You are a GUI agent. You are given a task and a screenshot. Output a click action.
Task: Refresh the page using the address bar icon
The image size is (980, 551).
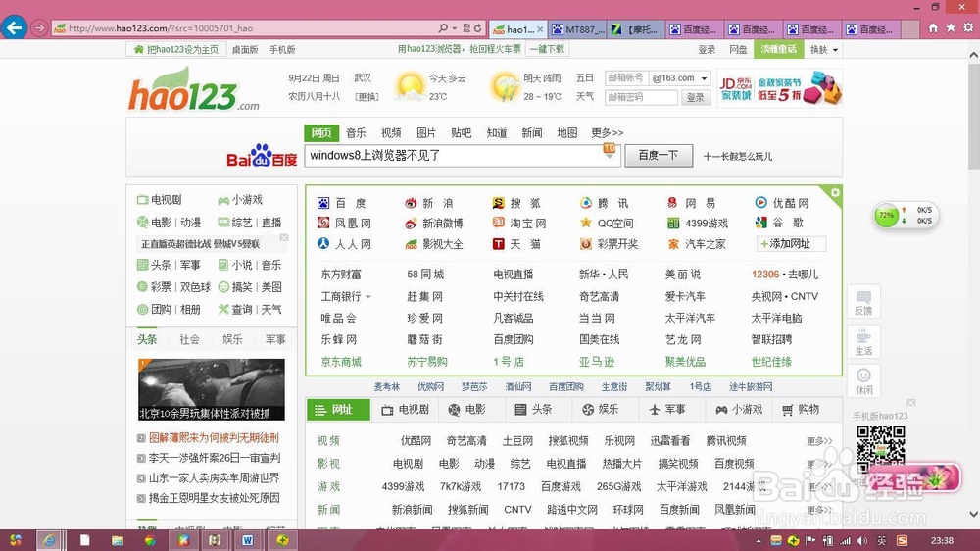coord(478,28)
